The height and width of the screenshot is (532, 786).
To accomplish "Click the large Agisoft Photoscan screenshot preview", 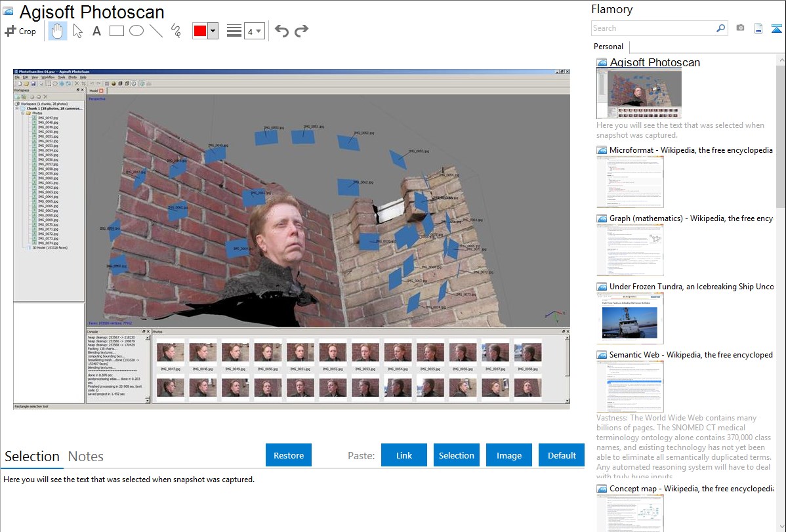I will (292, 239).
